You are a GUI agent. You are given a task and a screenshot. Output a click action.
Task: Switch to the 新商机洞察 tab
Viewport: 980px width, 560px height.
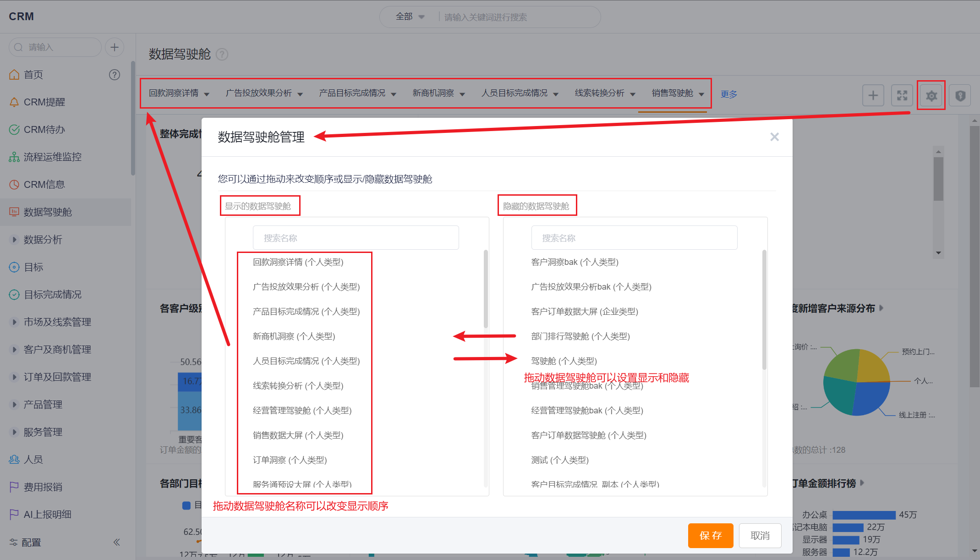(433, 93)
